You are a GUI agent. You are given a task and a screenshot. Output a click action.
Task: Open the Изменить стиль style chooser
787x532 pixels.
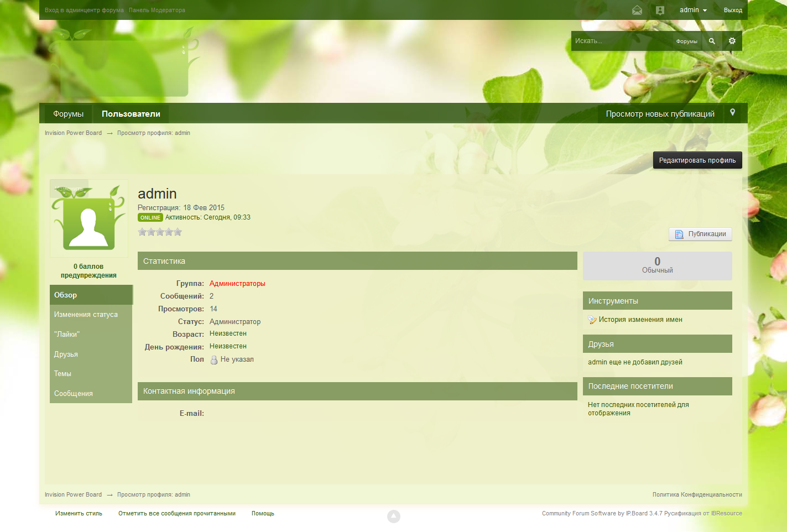point(79,514)
